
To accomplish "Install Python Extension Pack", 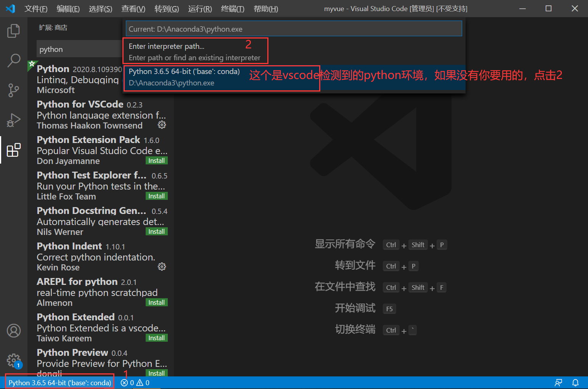I will [x=157, y=161].
